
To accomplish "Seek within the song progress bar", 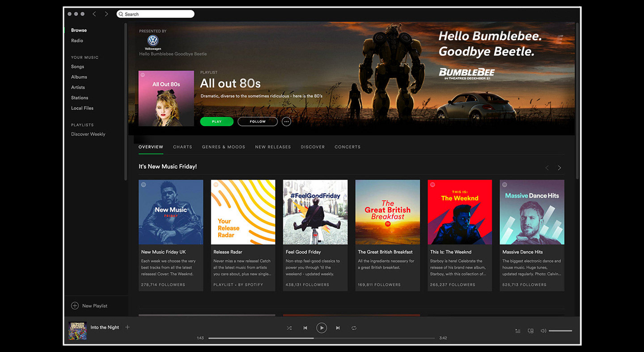I will pyautogui.click(x=322, y=338).
